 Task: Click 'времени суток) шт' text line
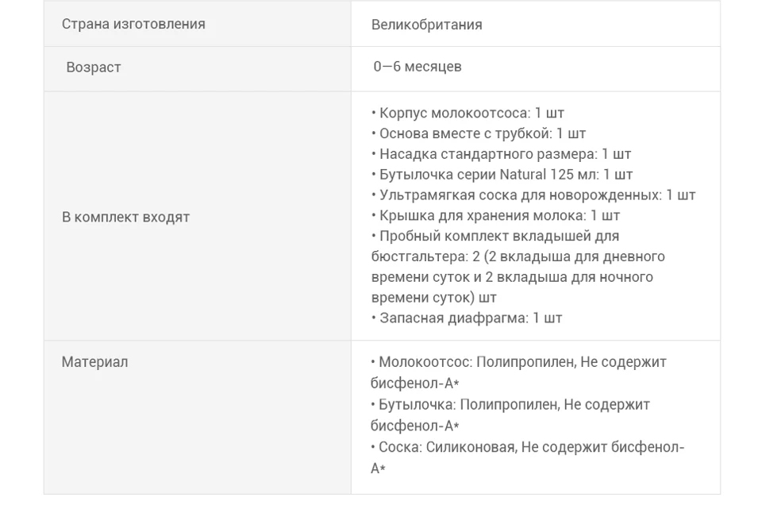pos(433,298)
